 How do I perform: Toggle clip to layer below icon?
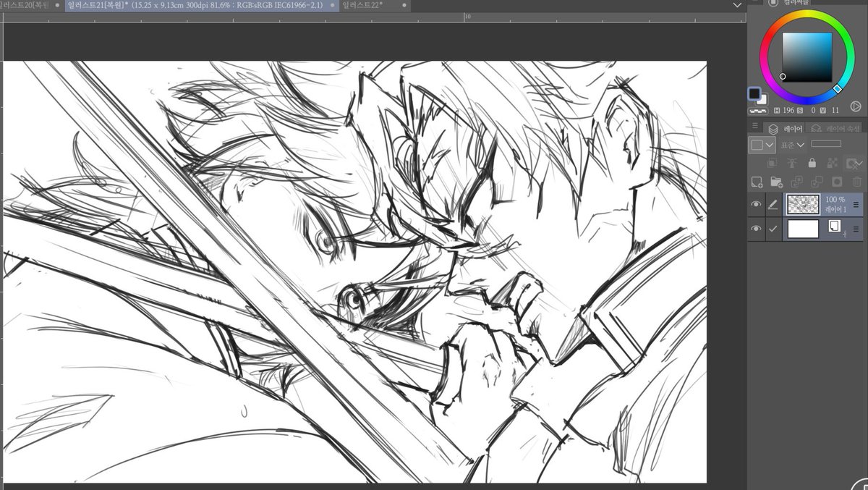click(773, 164)
